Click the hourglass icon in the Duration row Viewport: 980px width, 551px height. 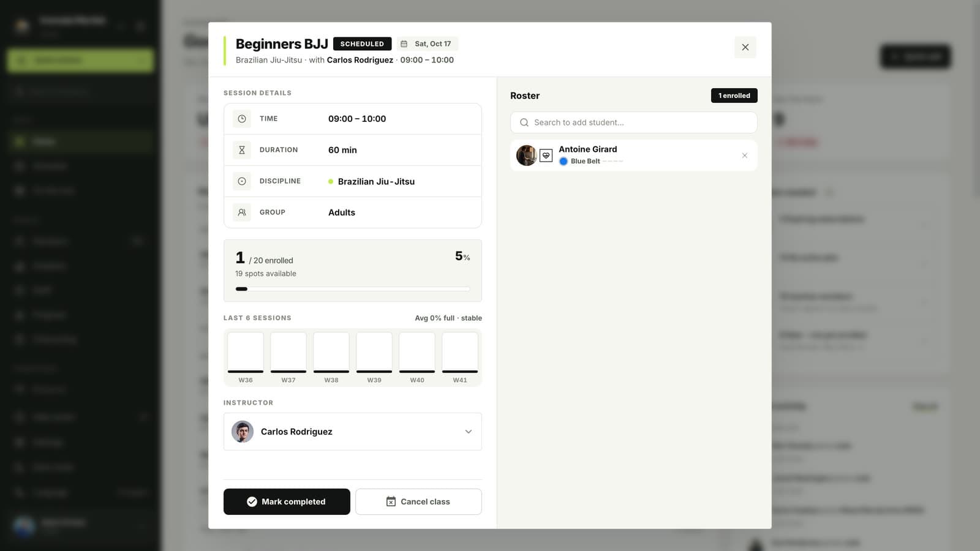coord(242,150)
